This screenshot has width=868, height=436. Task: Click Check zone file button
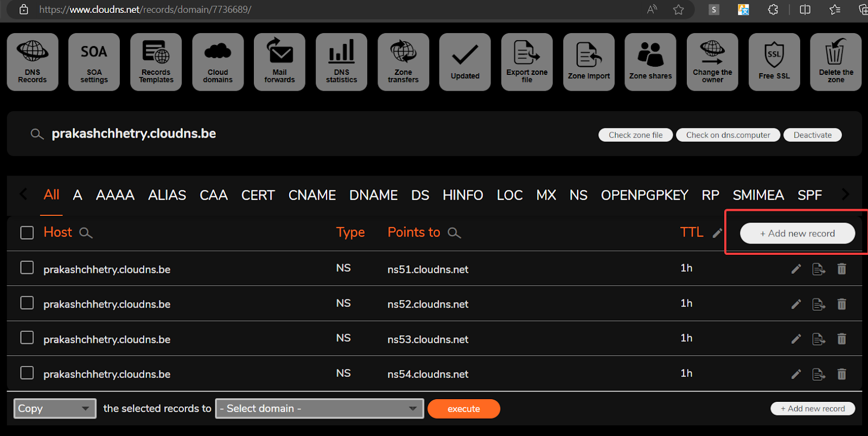635,135
